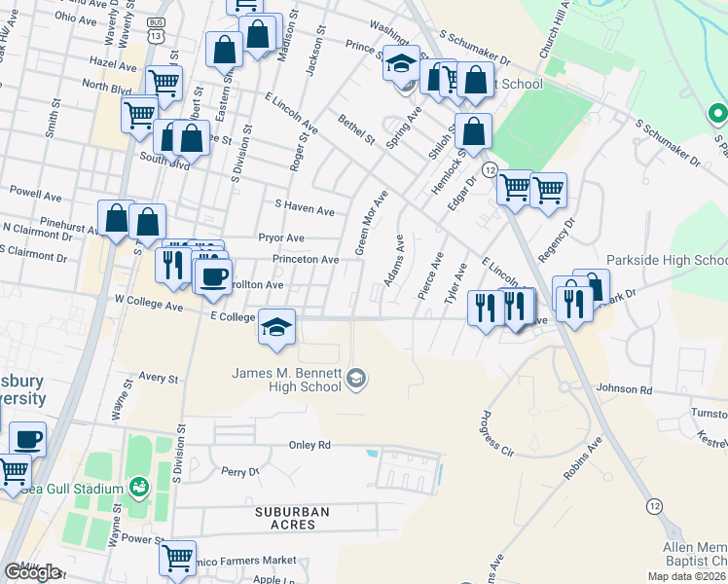This screenshot has width=728, height=584.
Task: Click the Sea Gull Stadium label
Action: pos(72,489)
